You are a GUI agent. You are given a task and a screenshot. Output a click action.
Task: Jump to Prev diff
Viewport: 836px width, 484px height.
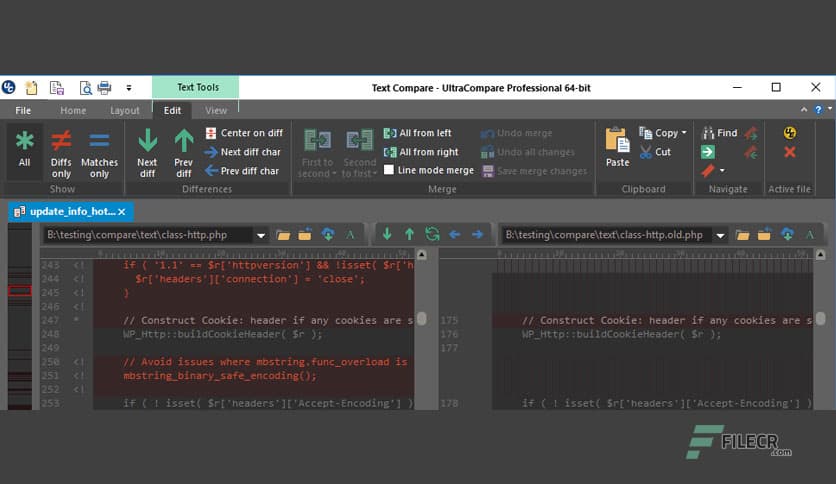point(183,154)
